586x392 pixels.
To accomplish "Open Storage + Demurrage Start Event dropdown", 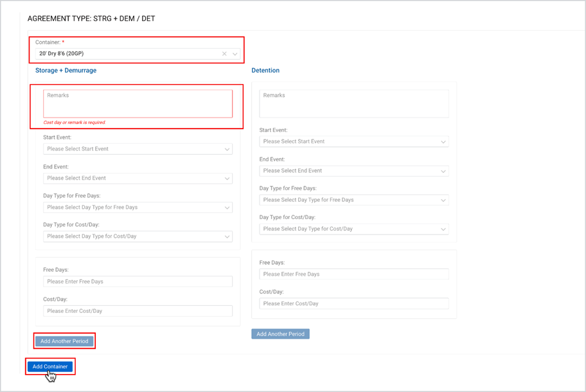I will click(x=138, y=148).
